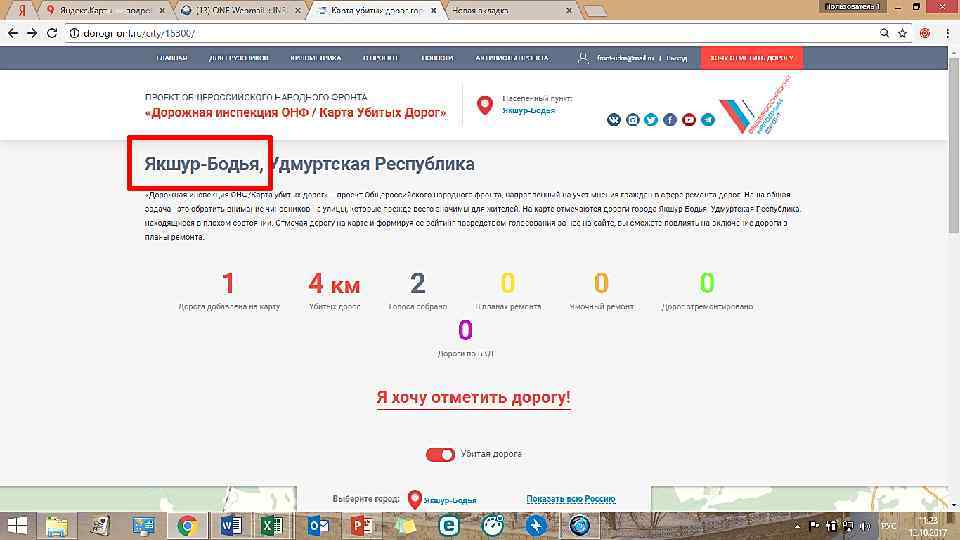Viewport: 960px width, 540px height.
Task: Click the 'РУС' language indicator in the taskbar
Action: pyautogui.click(x=888, y=527)
